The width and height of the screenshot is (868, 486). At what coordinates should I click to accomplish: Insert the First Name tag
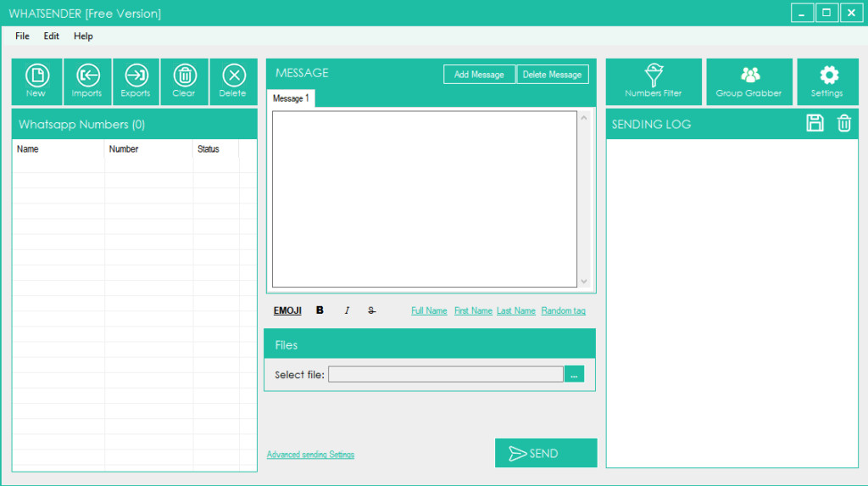pos(473,310)
